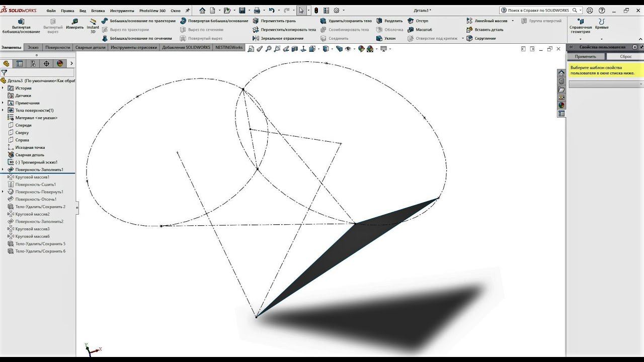Click Instant 3D tool
The image size is (644, 362).
click(93, 26)
